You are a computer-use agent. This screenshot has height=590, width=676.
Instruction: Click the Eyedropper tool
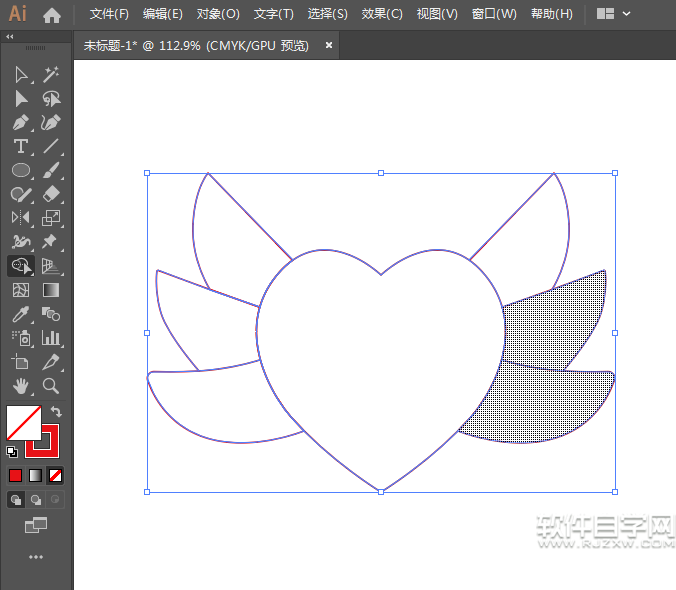[21, 314]
